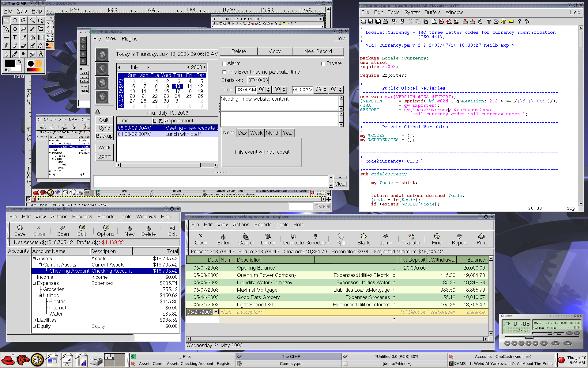Viewport: 588px width, 368px height.
Task: Check 'This Event has no particular time'
Action: point(224,72)
